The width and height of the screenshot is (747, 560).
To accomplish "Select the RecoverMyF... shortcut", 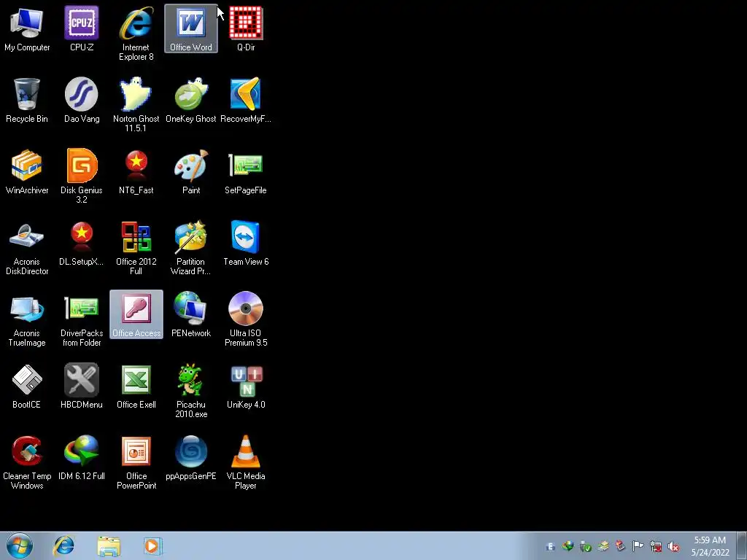I will coord(246,100).
